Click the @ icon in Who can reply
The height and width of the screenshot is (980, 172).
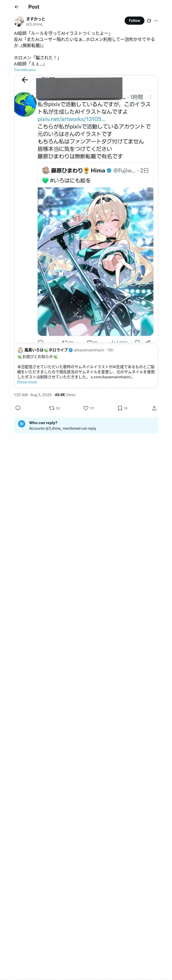22,424
